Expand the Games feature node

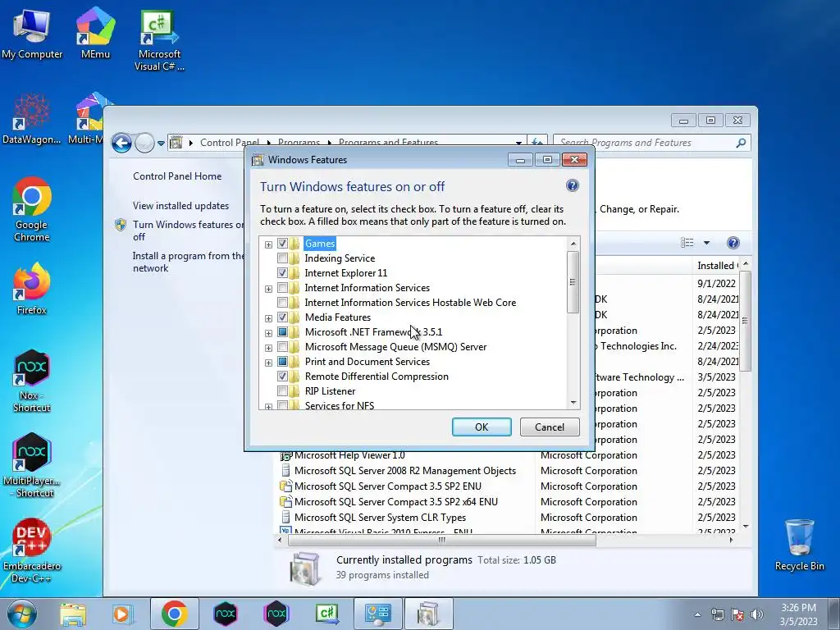268,244
